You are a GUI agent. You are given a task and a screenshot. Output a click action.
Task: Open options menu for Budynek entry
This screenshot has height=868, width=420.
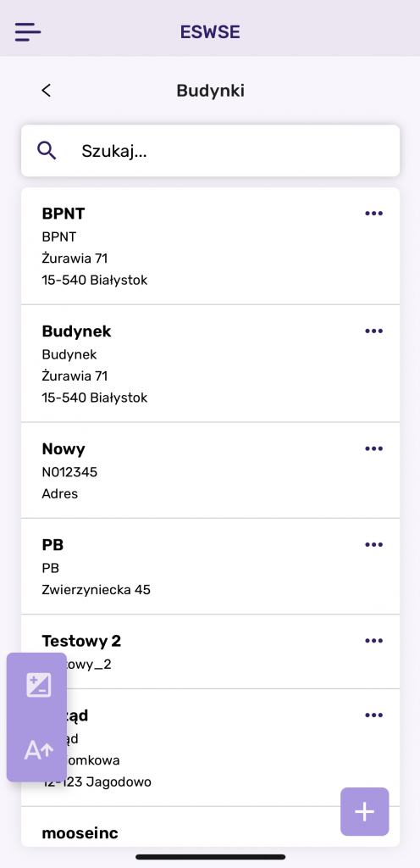tap(373, 331)
